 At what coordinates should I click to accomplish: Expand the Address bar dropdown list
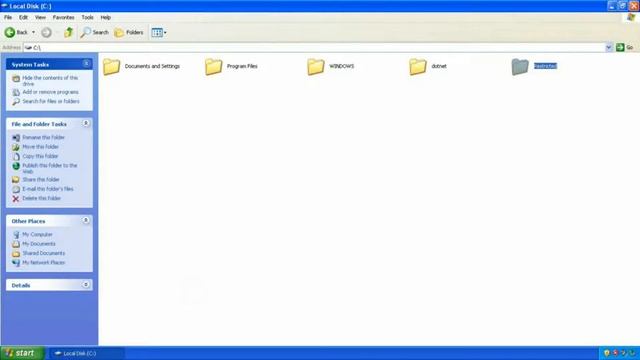coord(609,47)
